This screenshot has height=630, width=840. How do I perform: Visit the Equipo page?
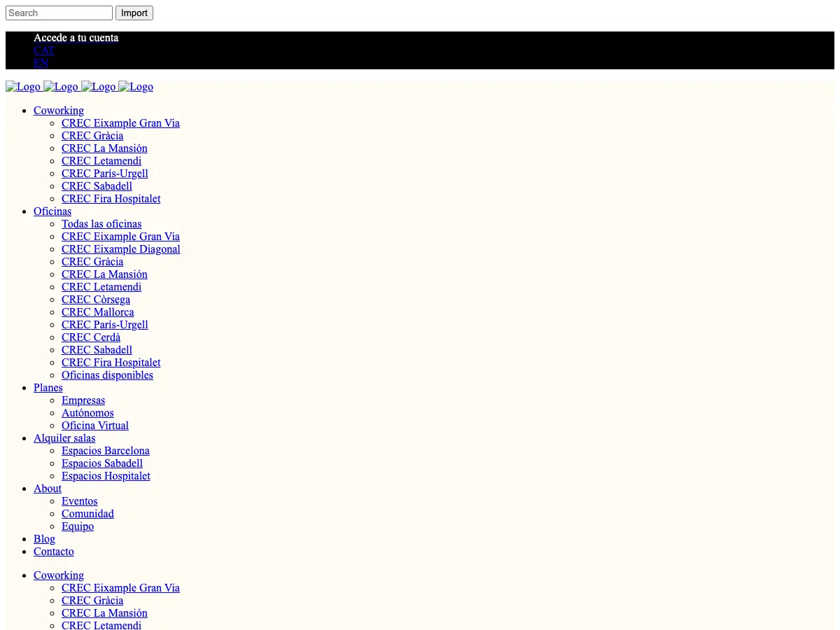tap(78, 526)
